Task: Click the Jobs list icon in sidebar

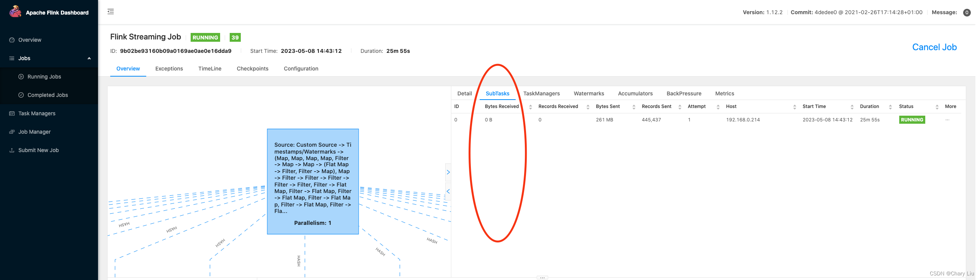Action: point(12,58)
